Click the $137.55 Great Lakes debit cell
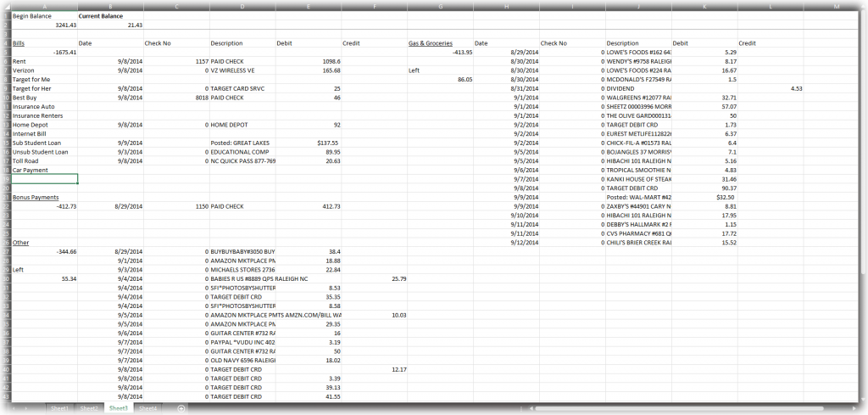Viewport: 868px width, 415px height. pos(309,143)
